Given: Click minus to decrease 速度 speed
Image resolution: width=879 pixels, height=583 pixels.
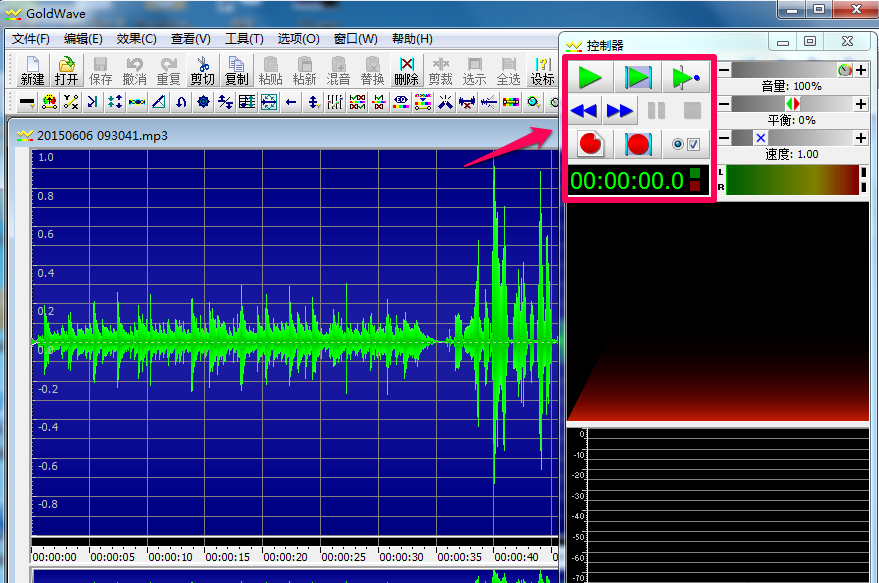Looking at the screenshot, I should click(725, 138).
